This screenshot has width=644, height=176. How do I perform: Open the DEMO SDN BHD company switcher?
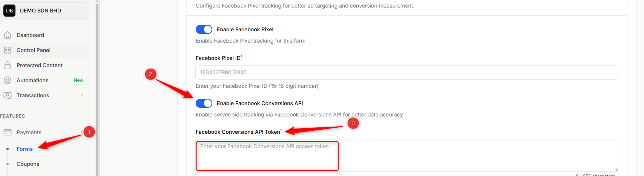coord(44,11)
